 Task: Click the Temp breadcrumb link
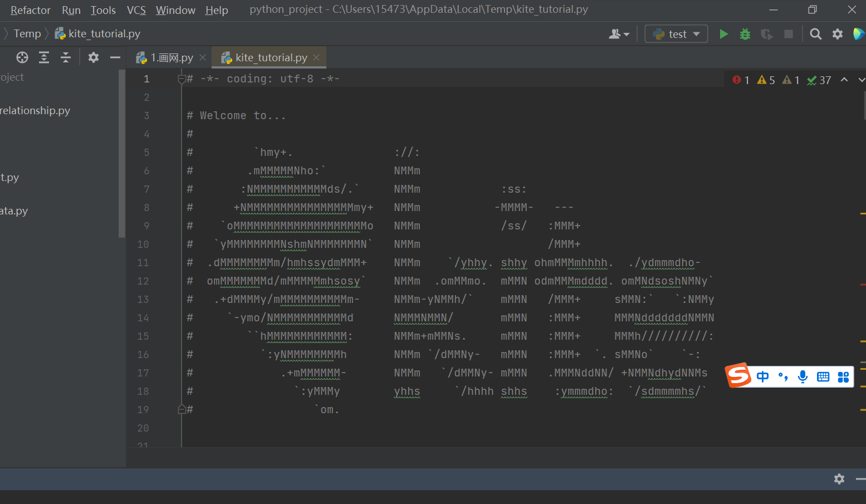pyautogui.click(x=26, y=33)
